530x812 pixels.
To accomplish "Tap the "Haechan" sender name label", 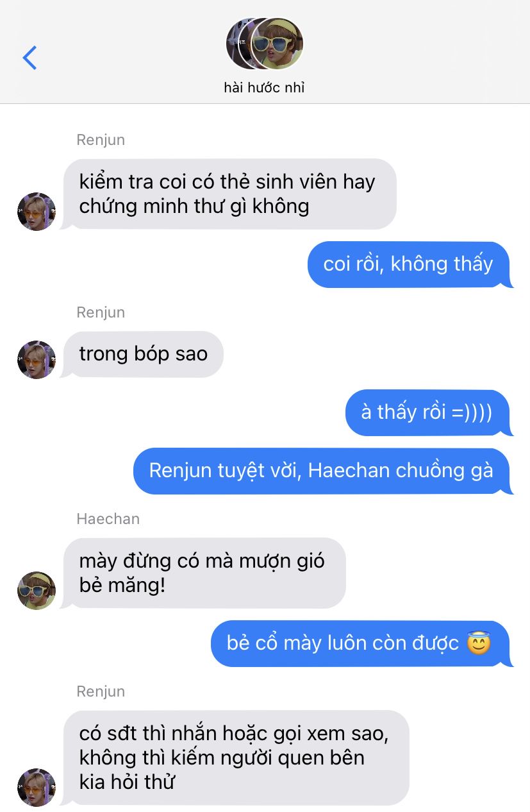I will (108, 518).
